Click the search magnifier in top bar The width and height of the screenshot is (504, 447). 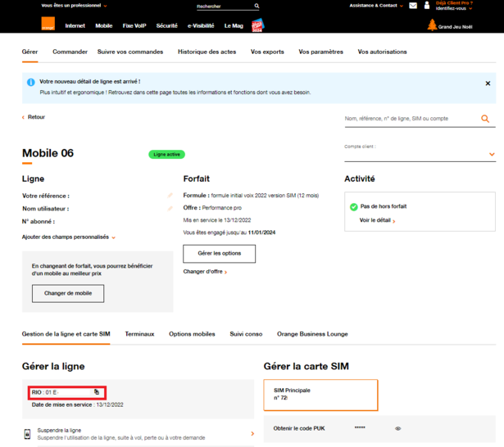tap(257, 6)
